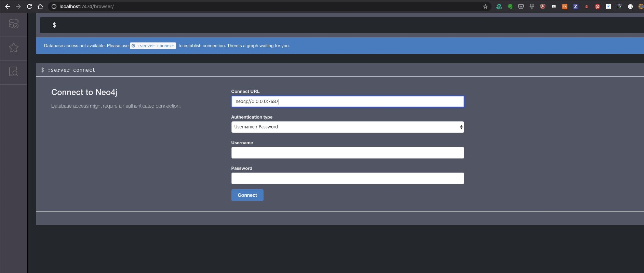Focus the Username input field

[x=348, y=153]
